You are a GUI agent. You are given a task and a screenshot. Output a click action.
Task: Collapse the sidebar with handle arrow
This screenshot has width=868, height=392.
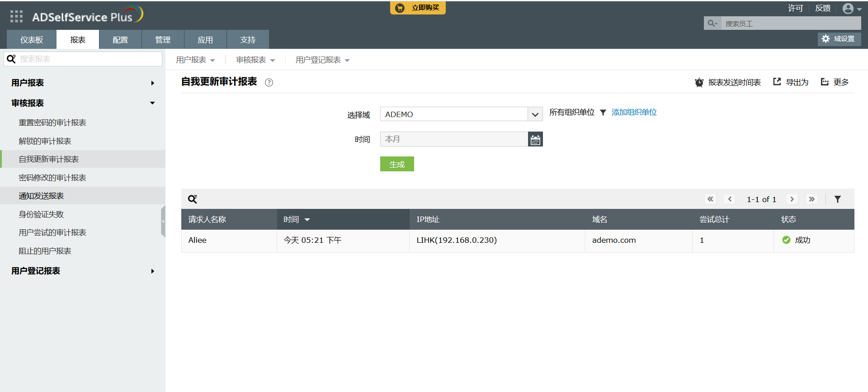tap(163, 221)
